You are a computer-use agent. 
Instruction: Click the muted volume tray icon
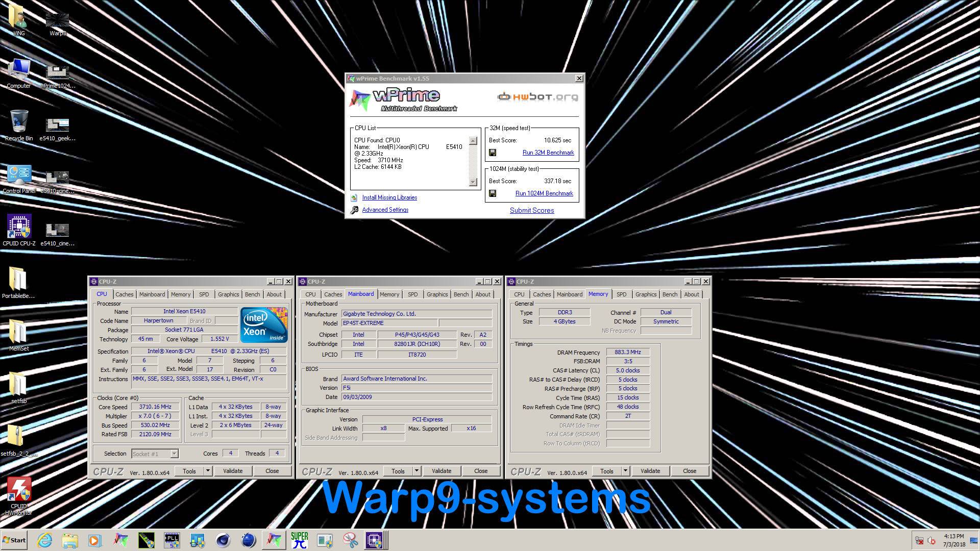pos(932,541)
